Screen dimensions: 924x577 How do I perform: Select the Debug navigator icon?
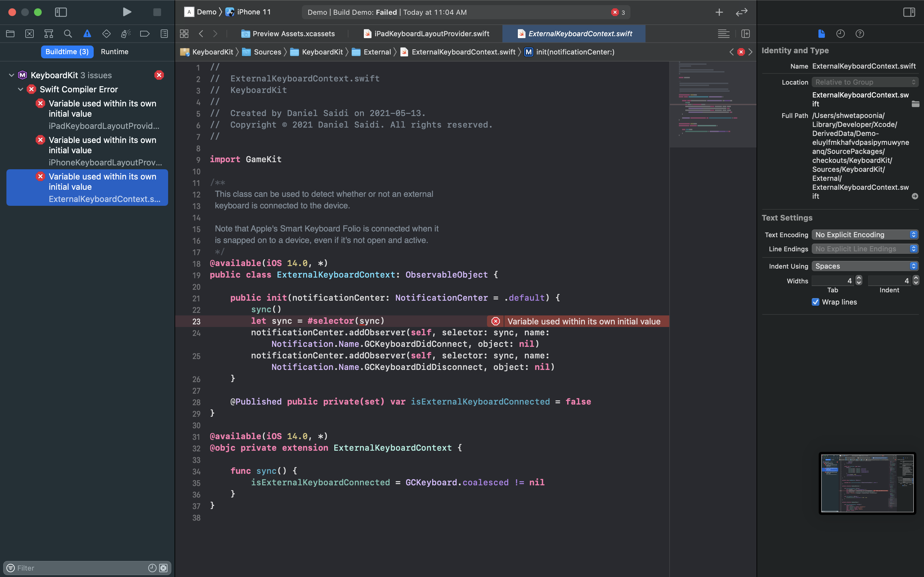pyautogui.click(x=126, y=34)
